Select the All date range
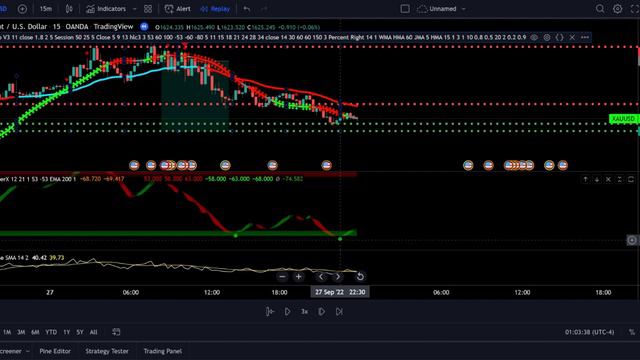This screenshot has width=640, height=360. pyautogui.click(x=93, y=332)
